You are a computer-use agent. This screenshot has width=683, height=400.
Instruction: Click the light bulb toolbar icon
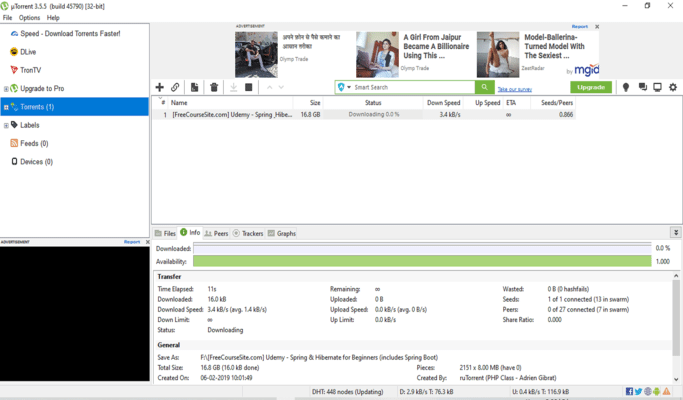pyautogui.click(x=626, y=87)
